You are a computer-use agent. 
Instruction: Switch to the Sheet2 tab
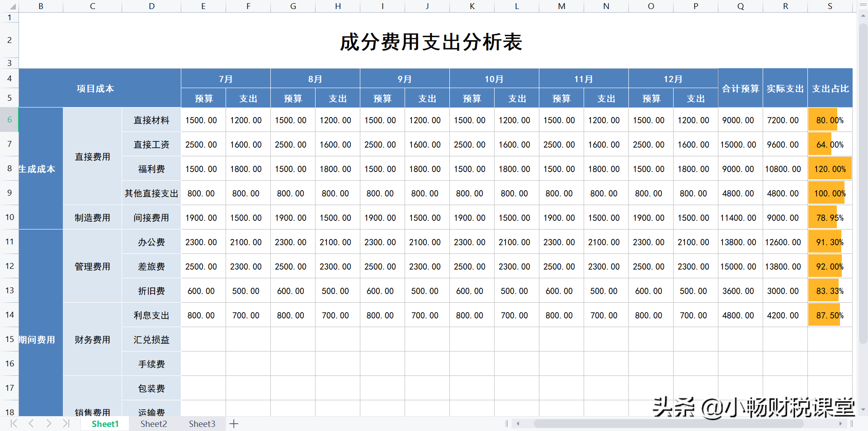tap(153, 424)
